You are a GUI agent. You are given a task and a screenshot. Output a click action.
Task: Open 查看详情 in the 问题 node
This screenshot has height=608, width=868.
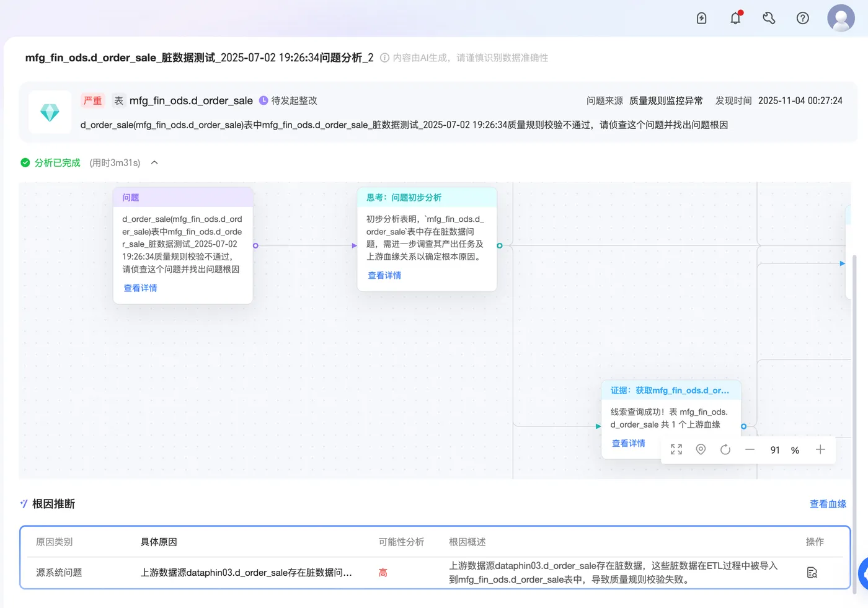(140, 288)
